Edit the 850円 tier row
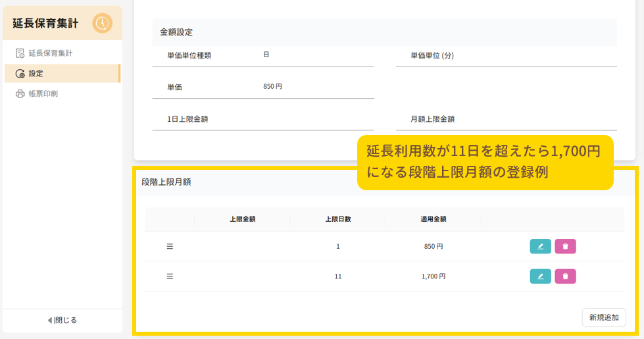The width and height of the screenshot is (644, 339). [540, 246]
